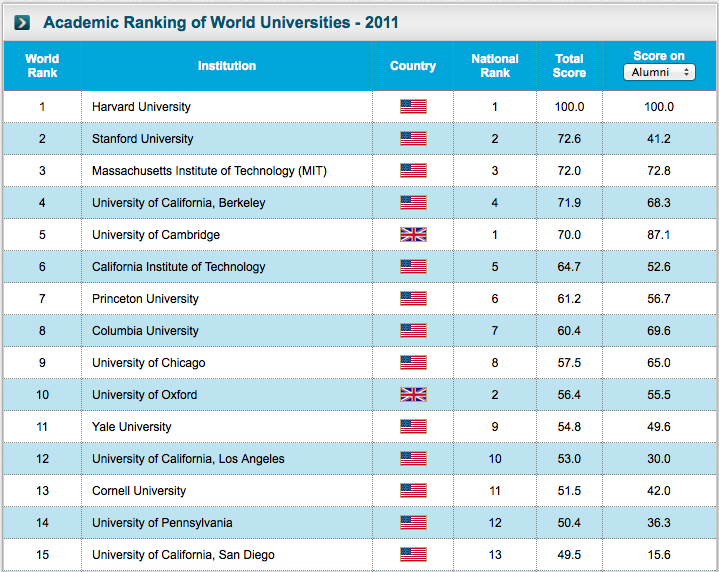
Task: Click Chicago's total score 57.5
Action: [569, 362]
